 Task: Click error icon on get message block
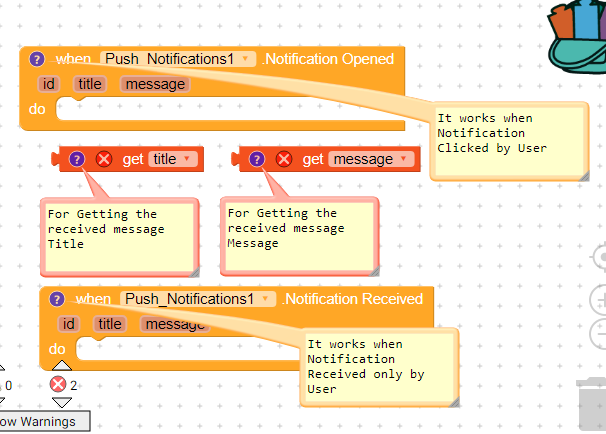pyautogui.click(x=284, y=159)
